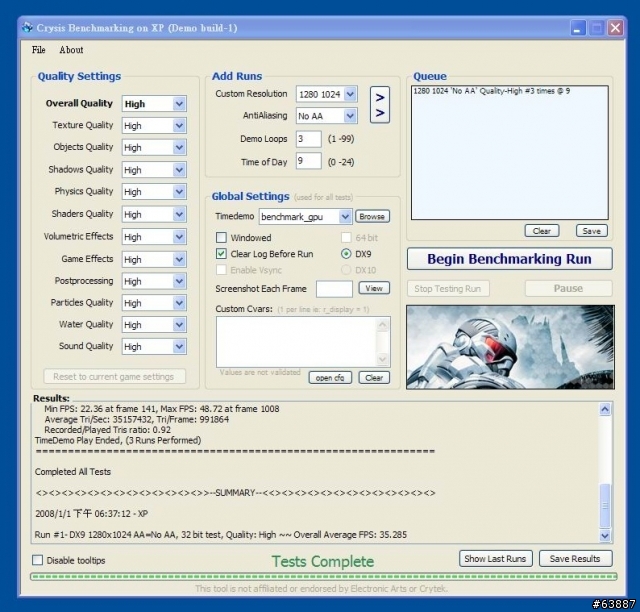Uncheck Clear Log Before Run
Viewport: 640px width, 612px height.
221,254
